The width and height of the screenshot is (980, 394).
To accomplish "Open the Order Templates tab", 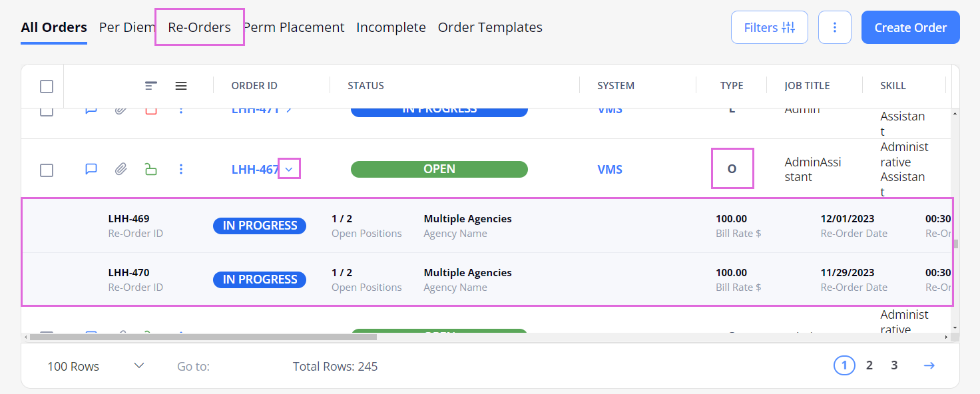I will click(x=489, y=27).
